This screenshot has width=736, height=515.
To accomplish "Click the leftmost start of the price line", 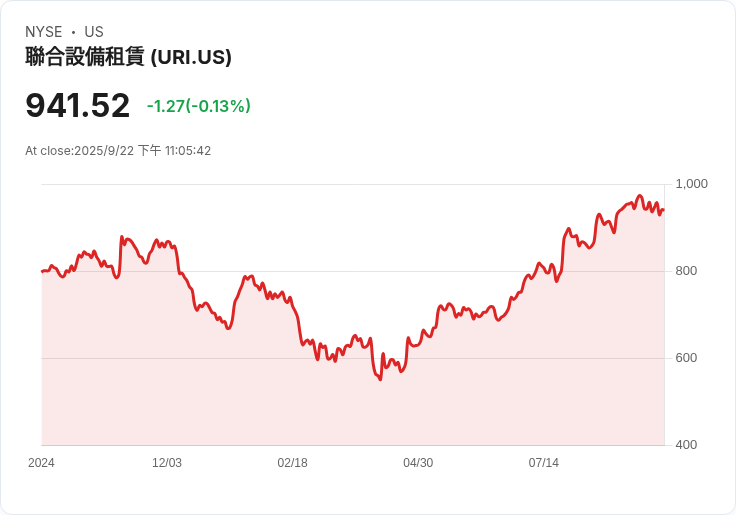I will (x=42, y=271).
